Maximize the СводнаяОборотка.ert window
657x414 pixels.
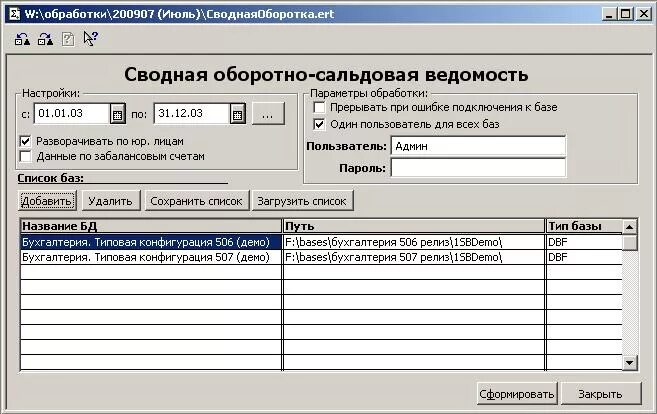pyautogui.click(x=625, y=14)
